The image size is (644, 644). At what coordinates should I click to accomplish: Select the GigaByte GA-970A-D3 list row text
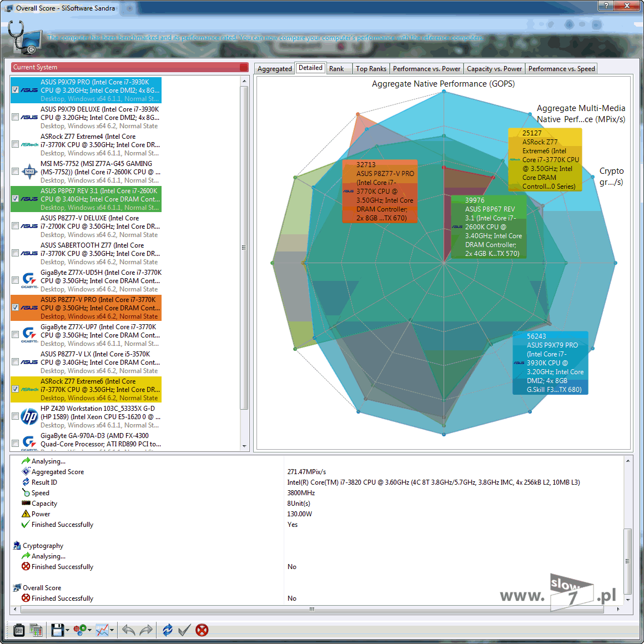click(x=100, y=440)
